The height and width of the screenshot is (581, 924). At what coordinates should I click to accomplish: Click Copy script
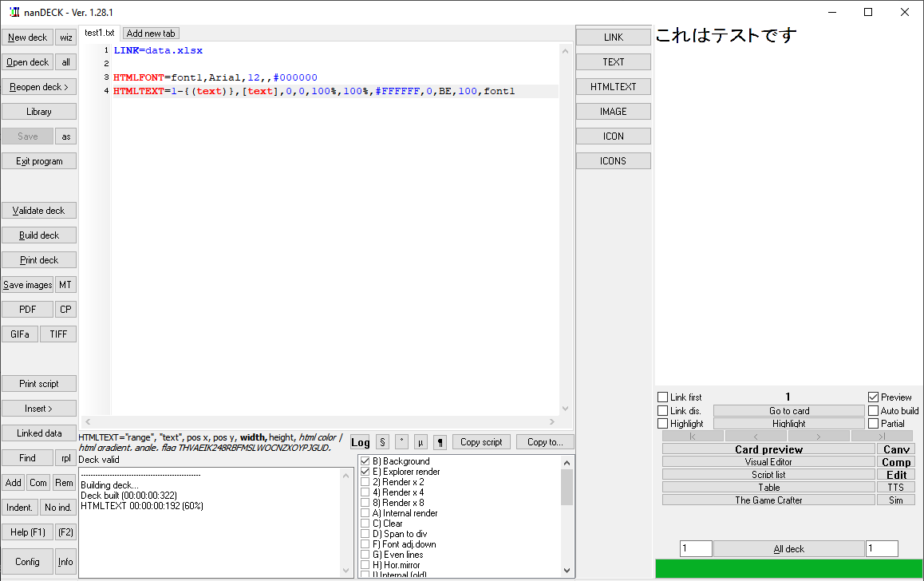(x=481, y=442)
